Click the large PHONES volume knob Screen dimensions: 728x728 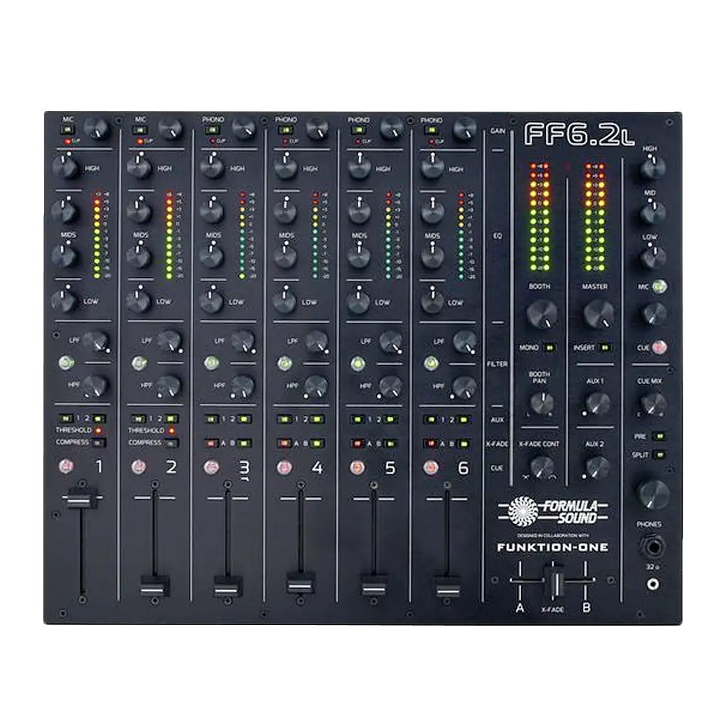tap(654, 494)
